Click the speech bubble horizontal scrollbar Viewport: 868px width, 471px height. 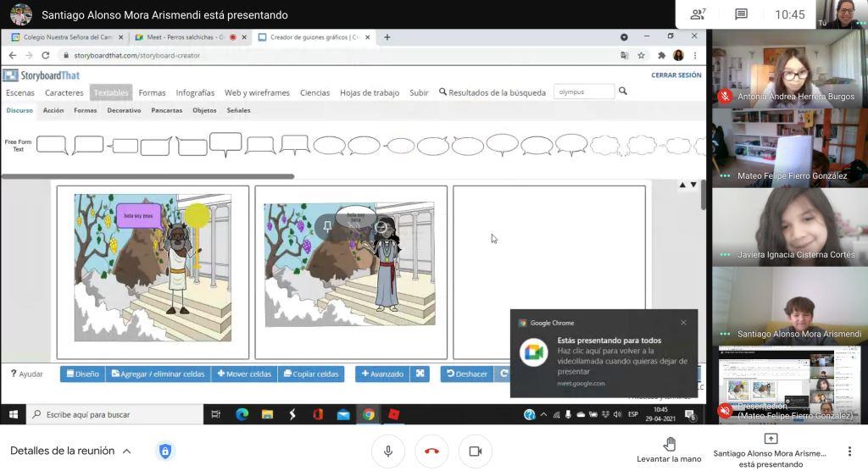pos(148,177)
